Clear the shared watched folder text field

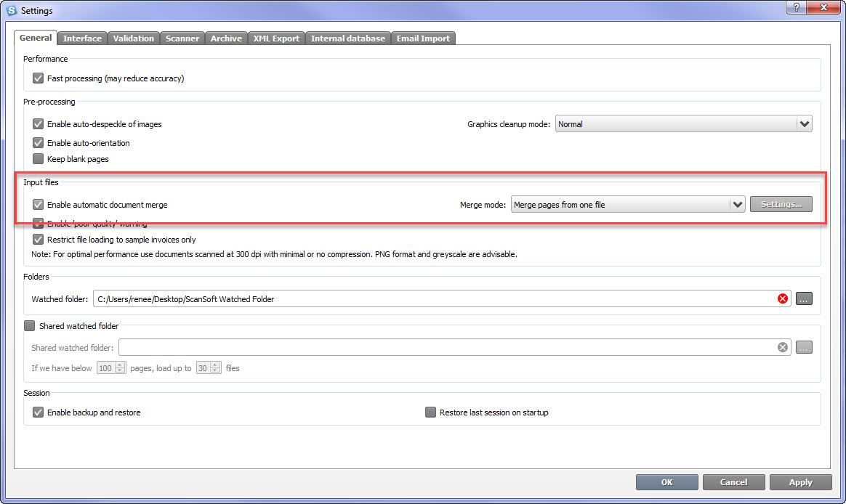pos(783,347)
